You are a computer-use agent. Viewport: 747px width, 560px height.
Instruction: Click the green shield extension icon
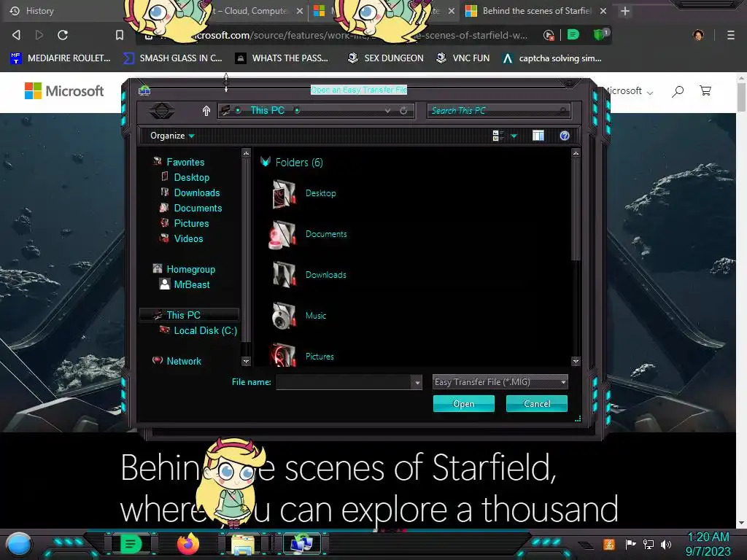click(600, 34)
